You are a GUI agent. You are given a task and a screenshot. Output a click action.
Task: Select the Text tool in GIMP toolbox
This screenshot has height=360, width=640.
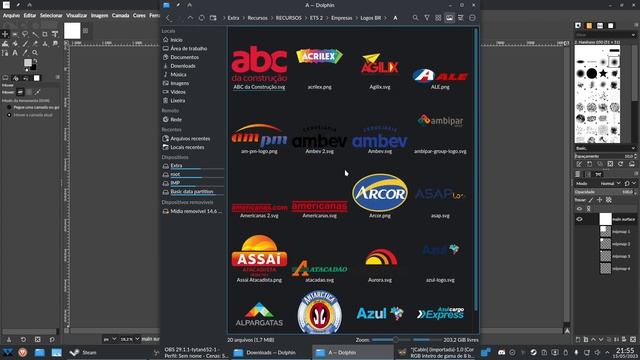click(15, 53)
